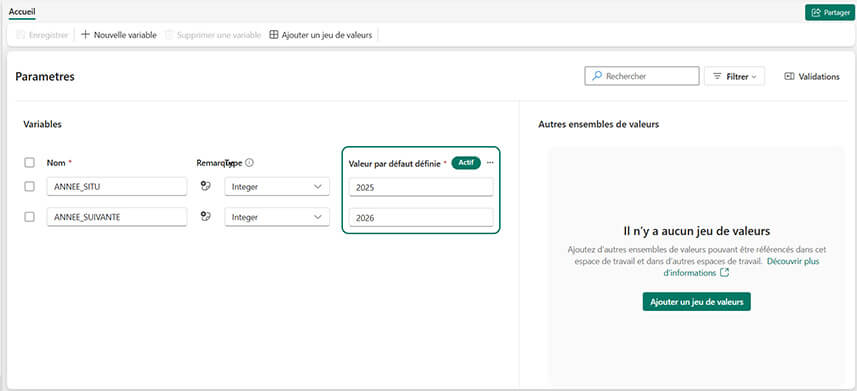Click the green Ajouter un jeu de valeurs button

click(x=696, y=302)
